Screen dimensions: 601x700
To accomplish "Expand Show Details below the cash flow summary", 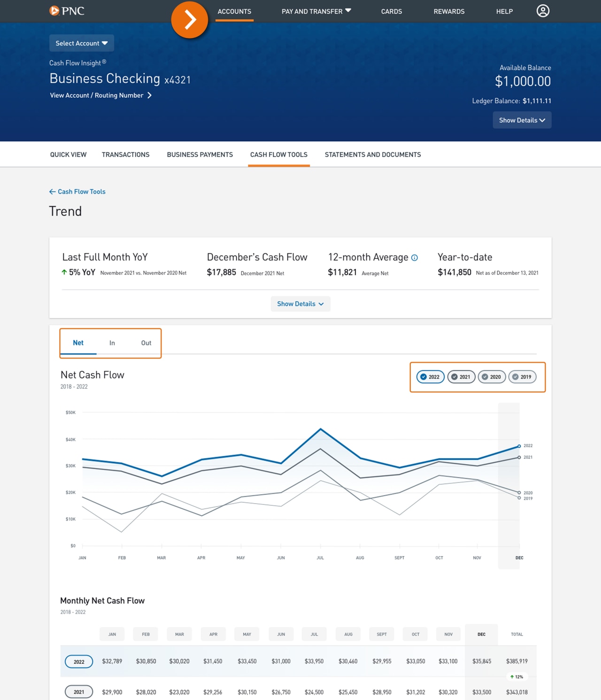I will point(300,303).
